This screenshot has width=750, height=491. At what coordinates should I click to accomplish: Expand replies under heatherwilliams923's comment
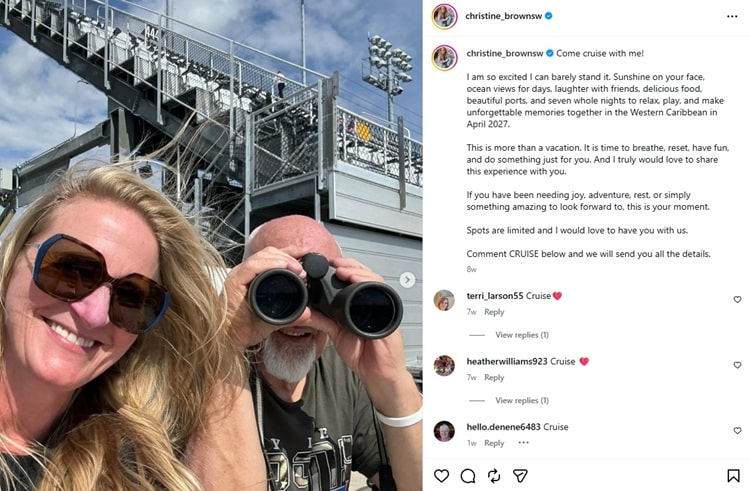(521, 400)
